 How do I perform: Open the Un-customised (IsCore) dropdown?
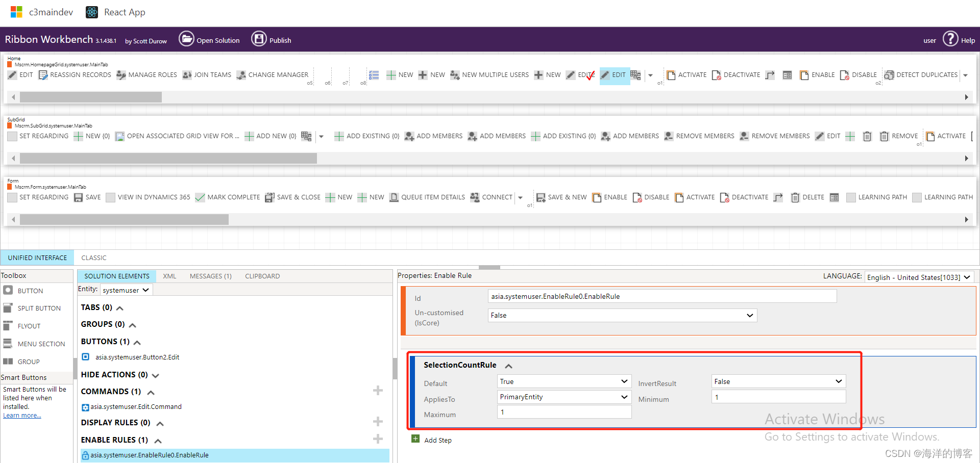622,315
